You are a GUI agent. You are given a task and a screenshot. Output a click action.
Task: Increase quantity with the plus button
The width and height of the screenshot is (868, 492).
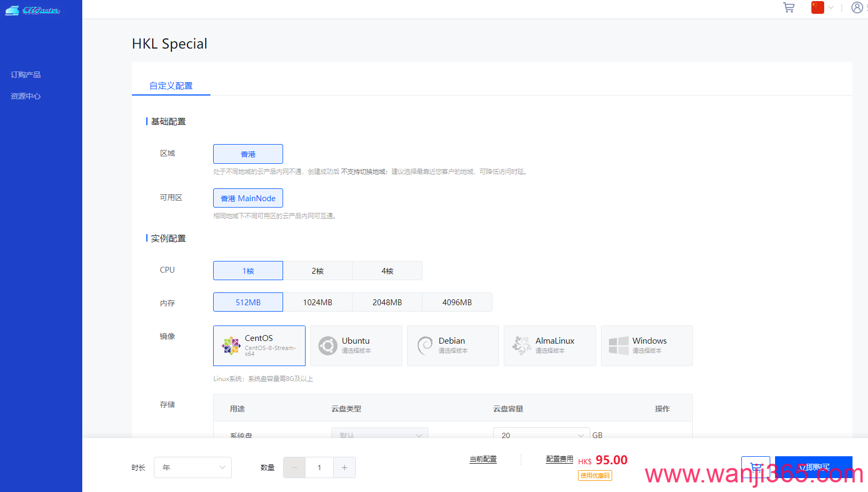(345, 467)
